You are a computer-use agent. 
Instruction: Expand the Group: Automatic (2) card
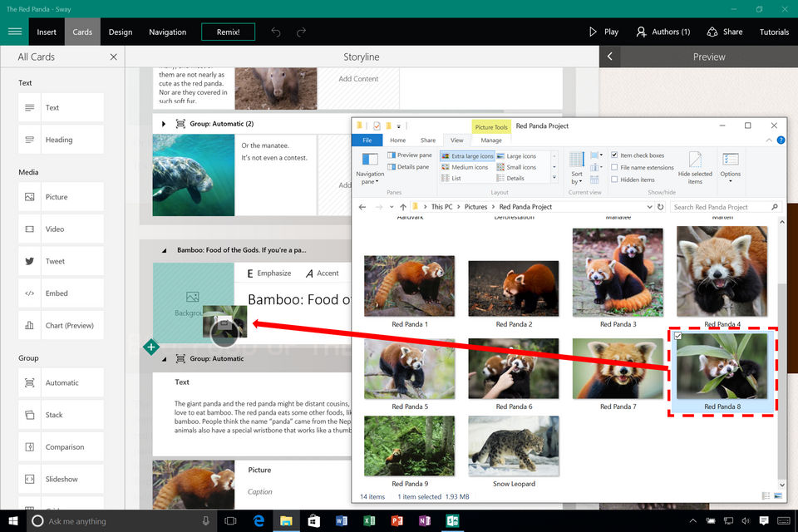point(164,124)
